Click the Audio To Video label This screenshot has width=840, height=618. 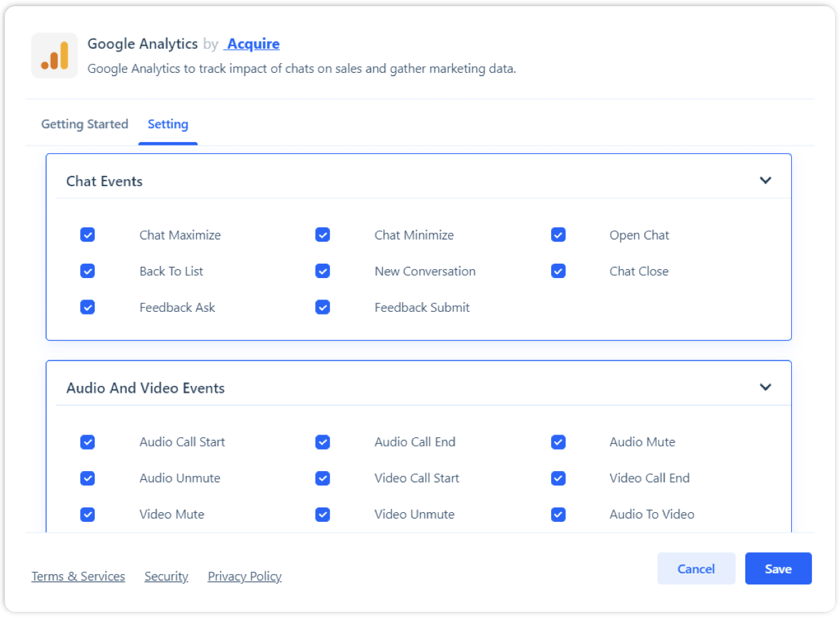tap(652, 514)
